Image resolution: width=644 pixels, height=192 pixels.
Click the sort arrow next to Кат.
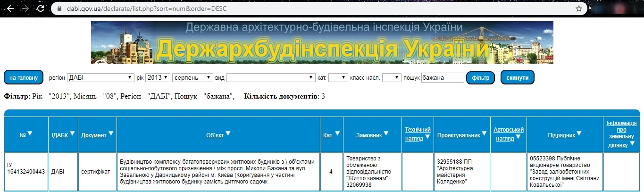click(337, 134)
